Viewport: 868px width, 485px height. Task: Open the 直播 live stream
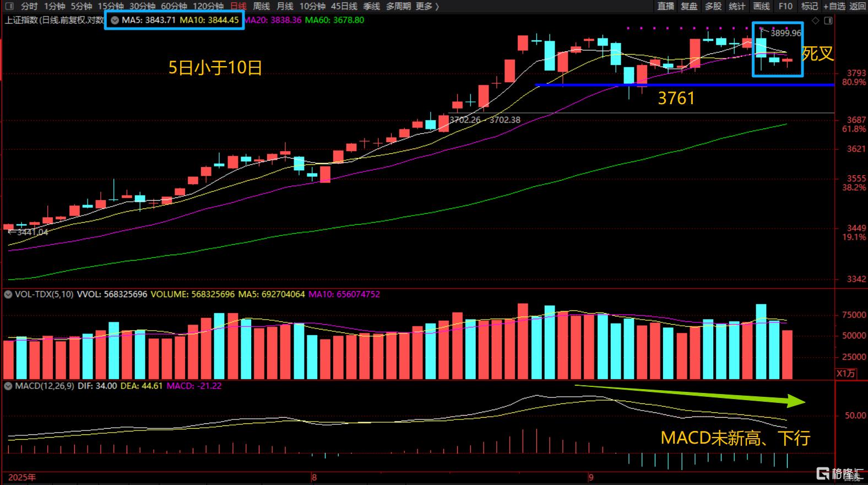pyautogui.click(x=665, y=6)
